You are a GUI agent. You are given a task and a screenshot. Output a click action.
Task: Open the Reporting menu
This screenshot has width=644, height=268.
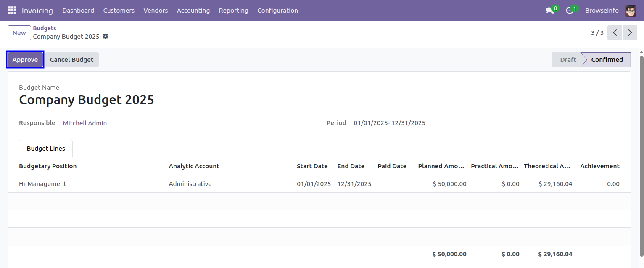click(x=233, y=11)
